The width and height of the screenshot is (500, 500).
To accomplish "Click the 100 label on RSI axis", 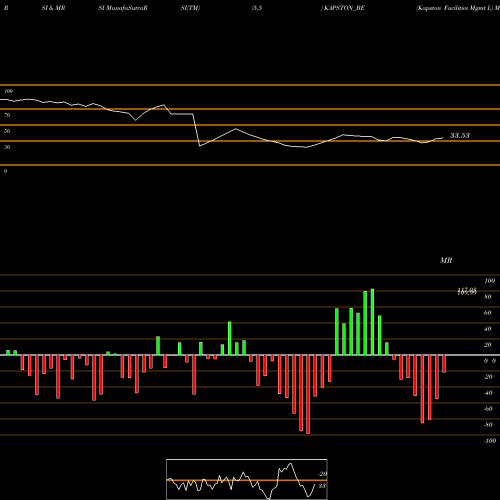I will 8,91.
